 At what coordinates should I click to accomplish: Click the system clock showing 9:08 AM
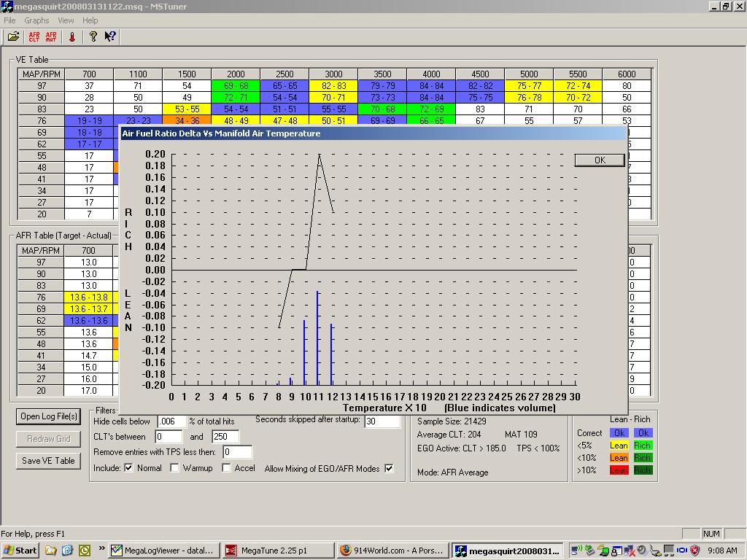coord(722,551)
